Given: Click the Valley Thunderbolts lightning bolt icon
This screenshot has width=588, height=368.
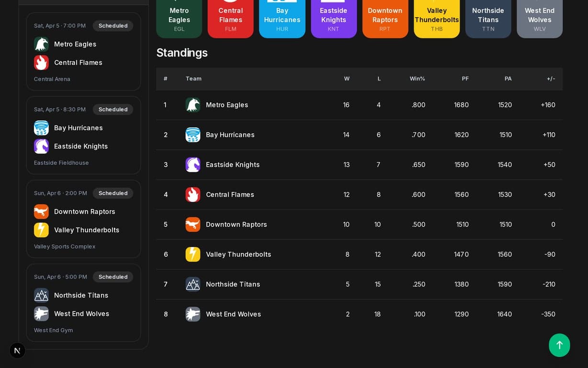Looking at the screenshot, I should (193, 254).
